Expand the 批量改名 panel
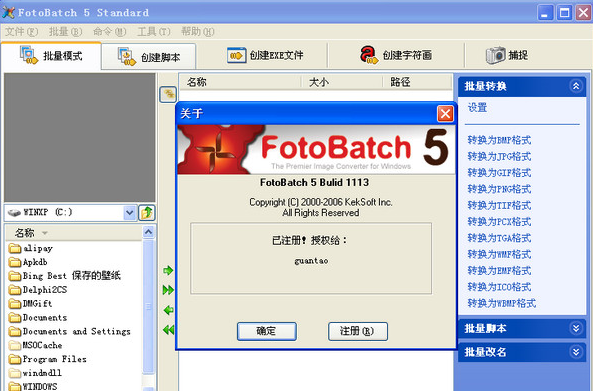This screenshot has height=391, width=593. (576, 352)
